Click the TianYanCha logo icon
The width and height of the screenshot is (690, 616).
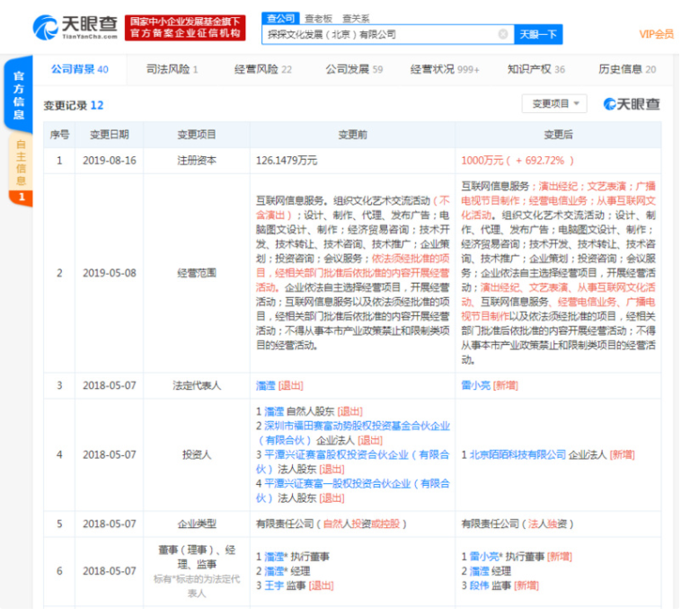coord(45,27)
